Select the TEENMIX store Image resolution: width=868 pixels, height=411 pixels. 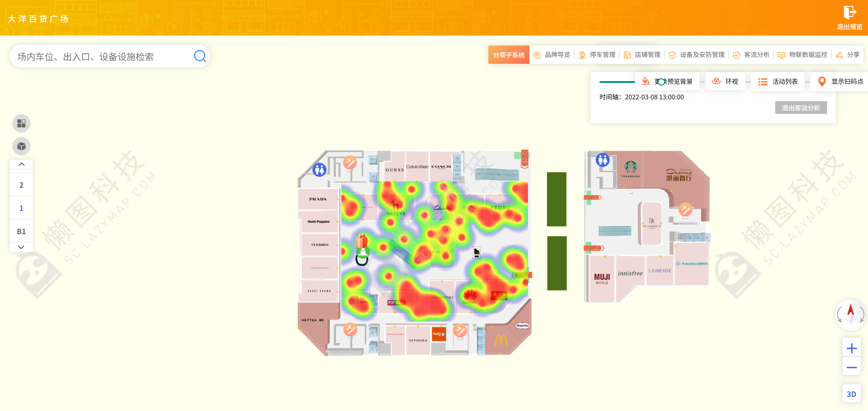point(320,245)
